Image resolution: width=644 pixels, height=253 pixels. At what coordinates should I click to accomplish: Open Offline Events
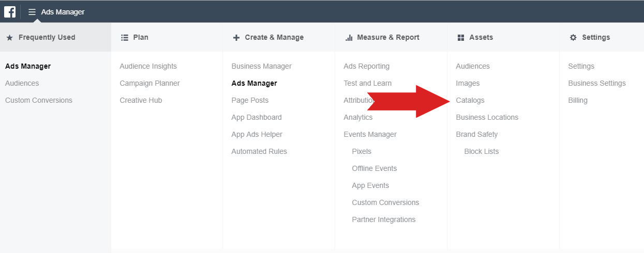pyautogui.click(x=375, y=168)
